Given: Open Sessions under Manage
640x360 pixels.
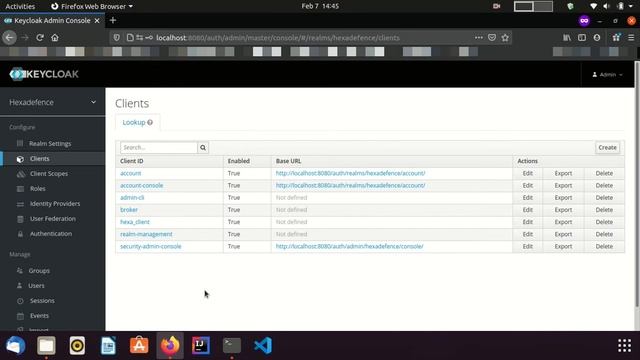Looking at the screenshot, I should (x=42, y=301).
